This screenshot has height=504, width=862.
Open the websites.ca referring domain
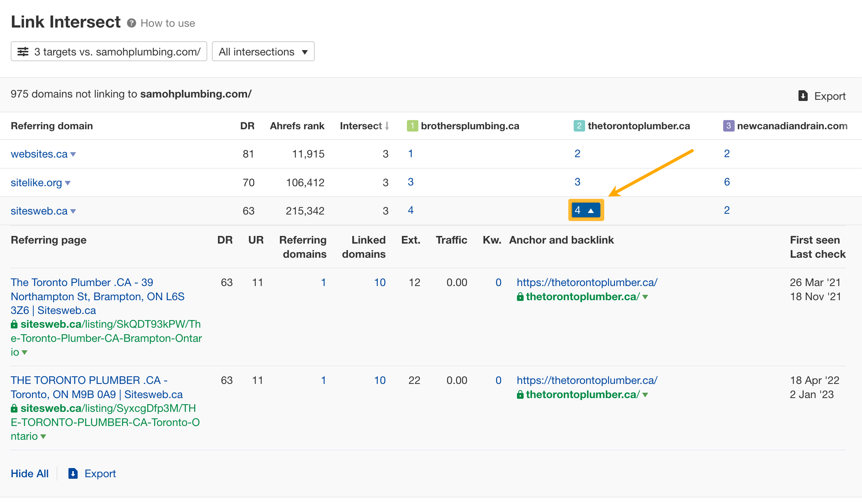coord(39,154)
